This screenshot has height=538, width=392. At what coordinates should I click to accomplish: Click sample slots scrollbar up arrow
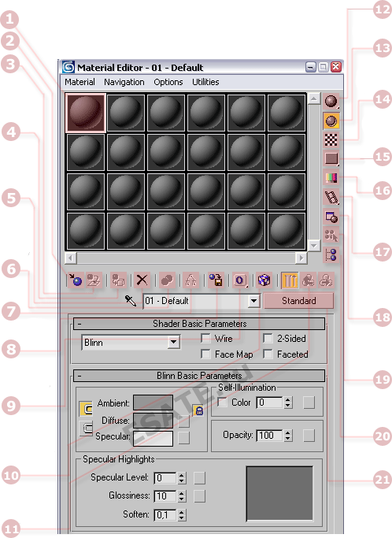[314, 99]
